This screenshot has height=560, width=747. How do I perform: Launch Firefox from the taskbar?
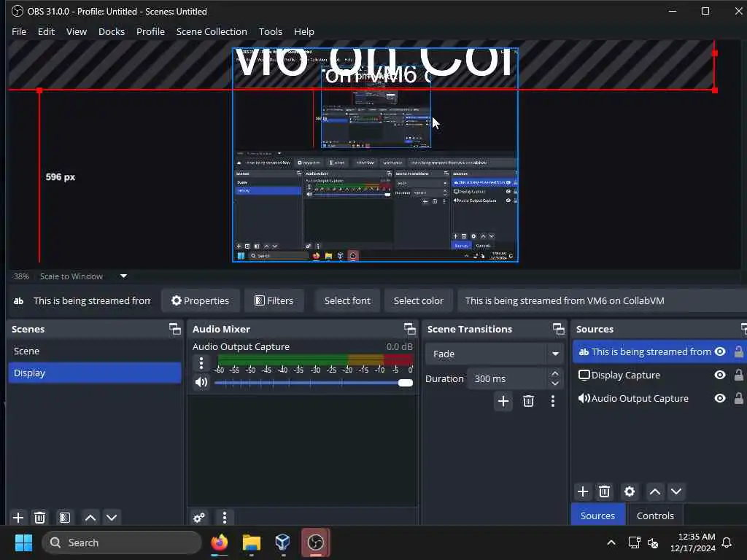(x=219, y=542)
